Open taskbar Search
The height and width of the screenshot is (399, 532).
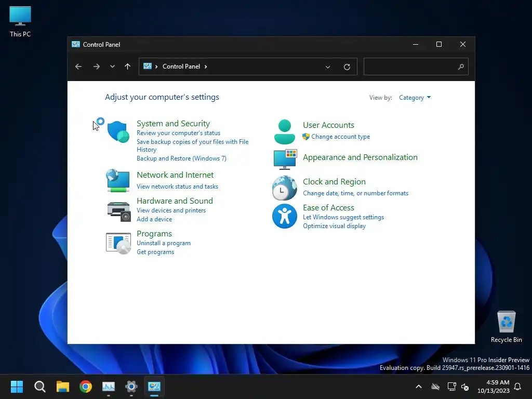(39, 387)
